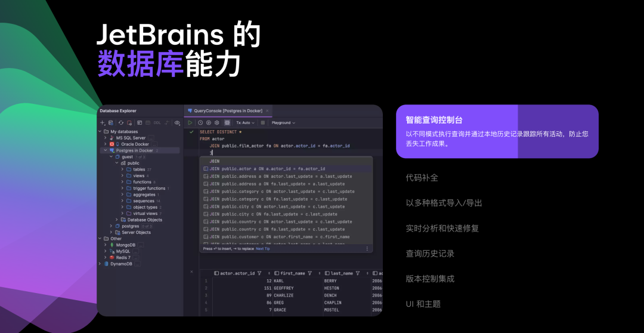Expand the views folder
Viewport: 644px width, 333px height.
coord(122,175)
